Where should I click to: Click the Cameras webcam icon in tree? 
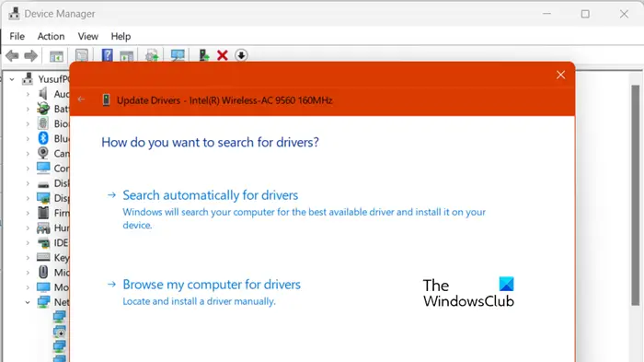click(x=42, y=153)
